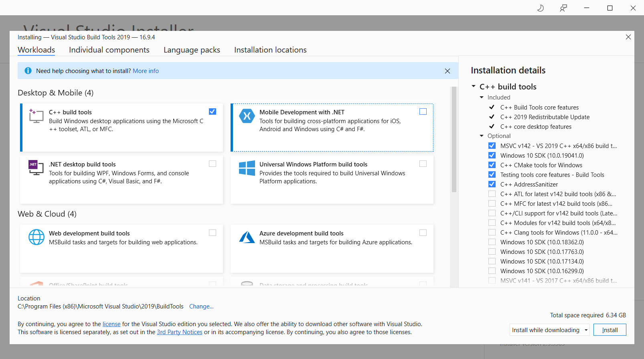This screenshot has width=644, height=359.
Task: Dismiss the help banner with its X
Action: [448, 71]
